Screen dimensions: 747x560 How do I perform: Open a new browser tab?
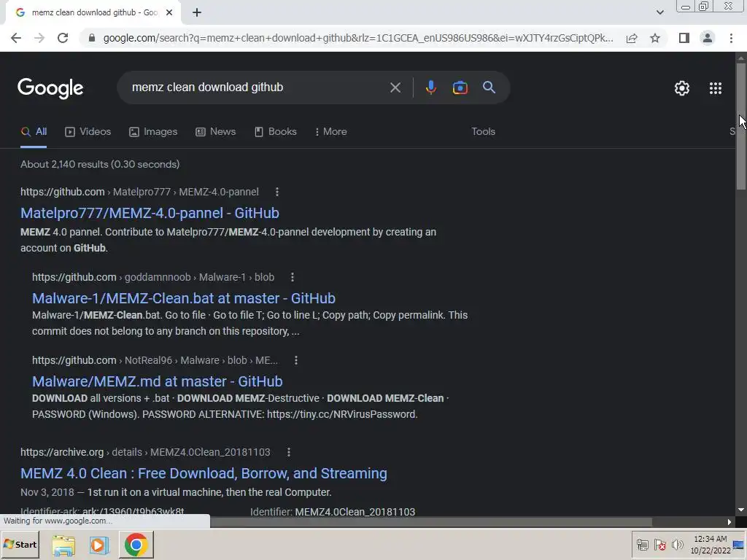coord(197,13)
